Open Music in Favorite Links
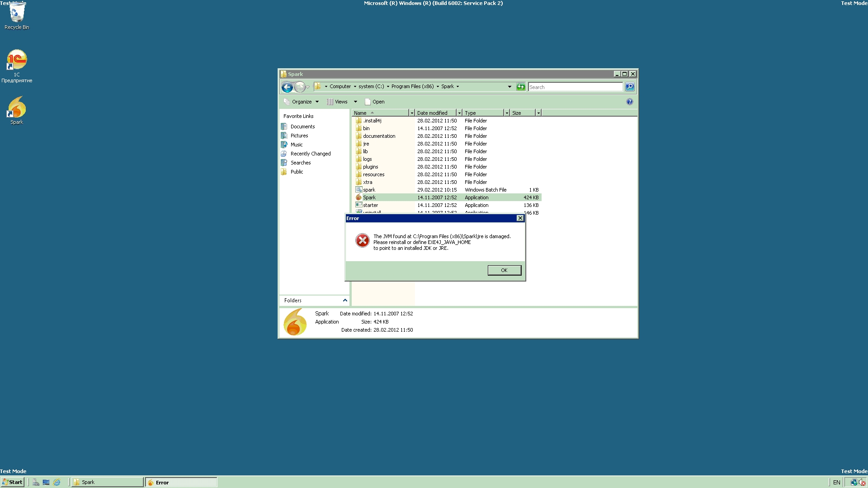The image size is (868, 488). point(297,145)
